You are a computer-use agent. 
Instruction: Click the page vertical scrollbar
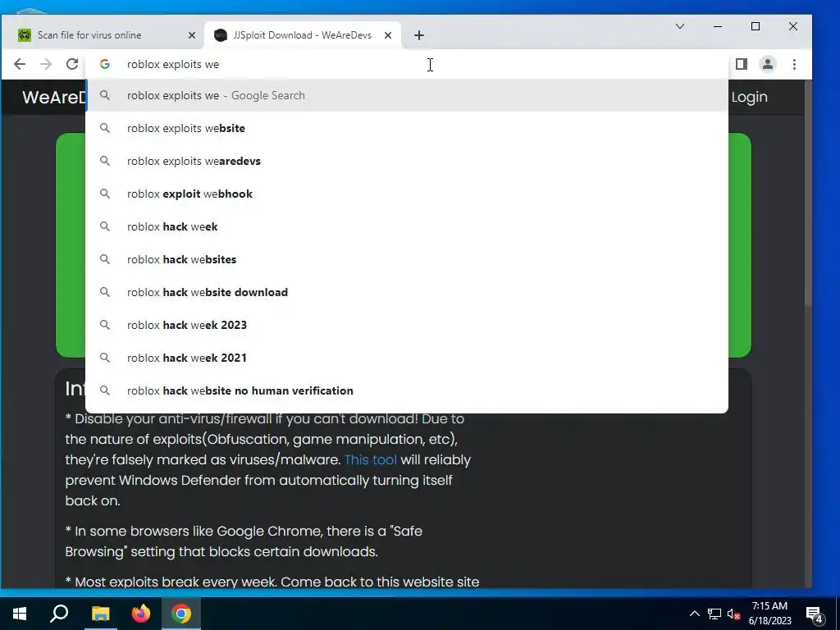[808, 193]
